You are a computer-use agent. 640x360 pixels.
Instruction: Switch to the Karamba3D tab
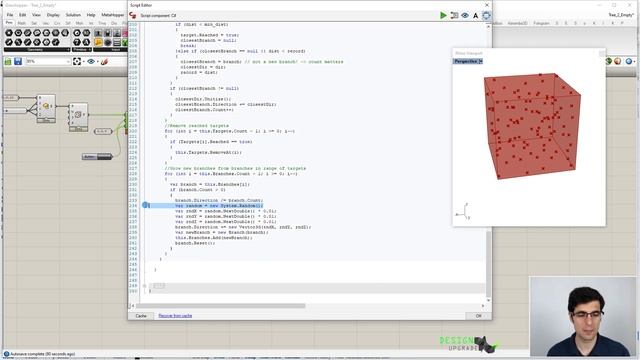point(517,23)
